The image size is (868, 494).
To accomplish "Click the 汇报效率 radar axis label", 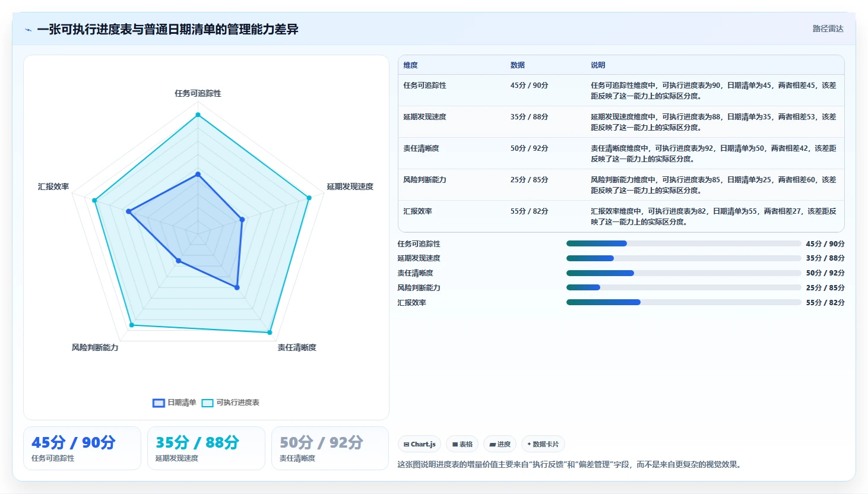I will pyautogui.click(x=53, y=186).
